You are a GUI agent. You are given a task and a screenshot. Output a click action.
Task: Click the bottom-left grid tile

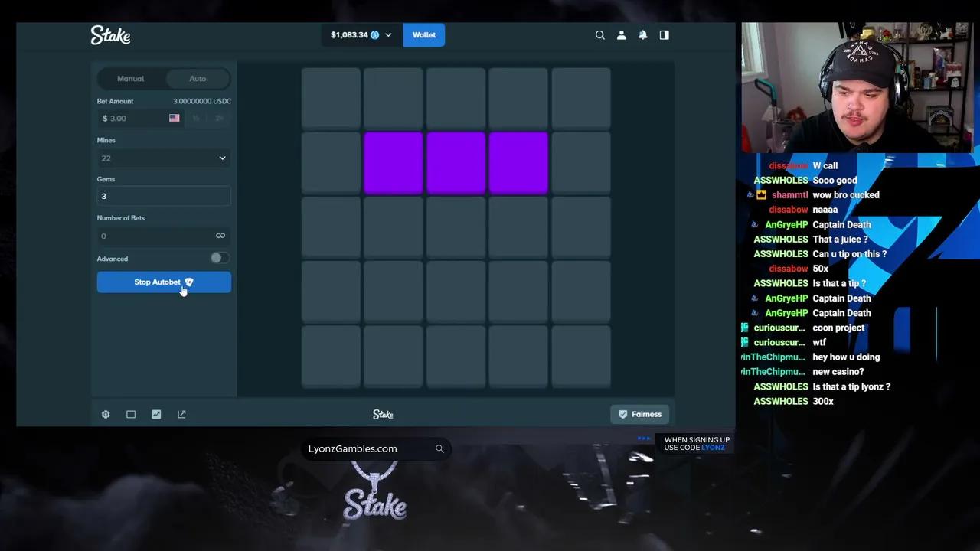[331, 356]
